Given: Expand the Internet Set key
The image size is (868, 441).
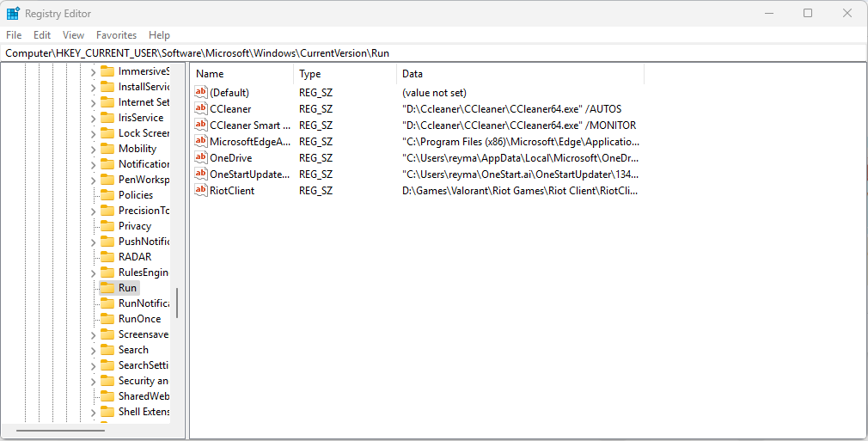Looking at the screenshot, I should [x=93, y=102].
